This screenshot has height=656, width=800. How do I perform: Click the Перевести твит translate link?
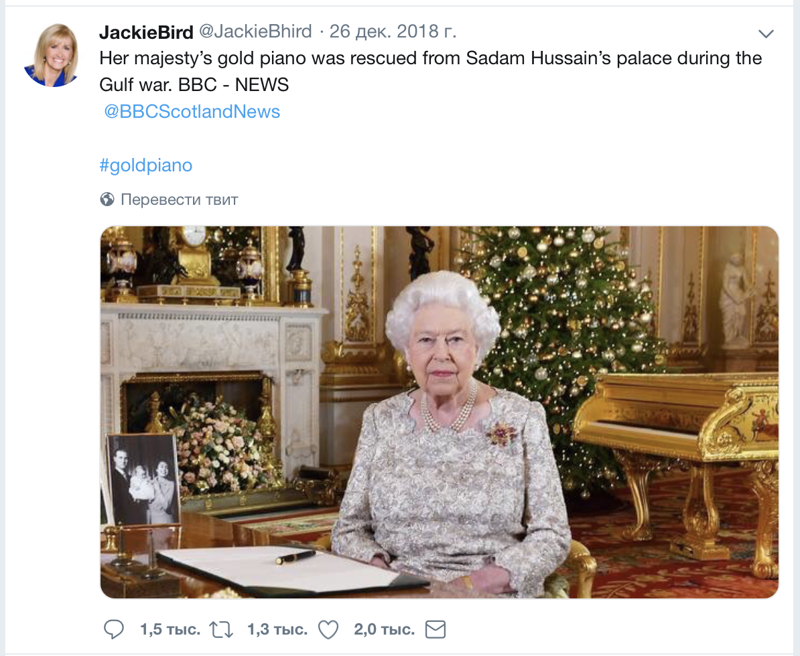pyautogui.click(x=179, y=199)
